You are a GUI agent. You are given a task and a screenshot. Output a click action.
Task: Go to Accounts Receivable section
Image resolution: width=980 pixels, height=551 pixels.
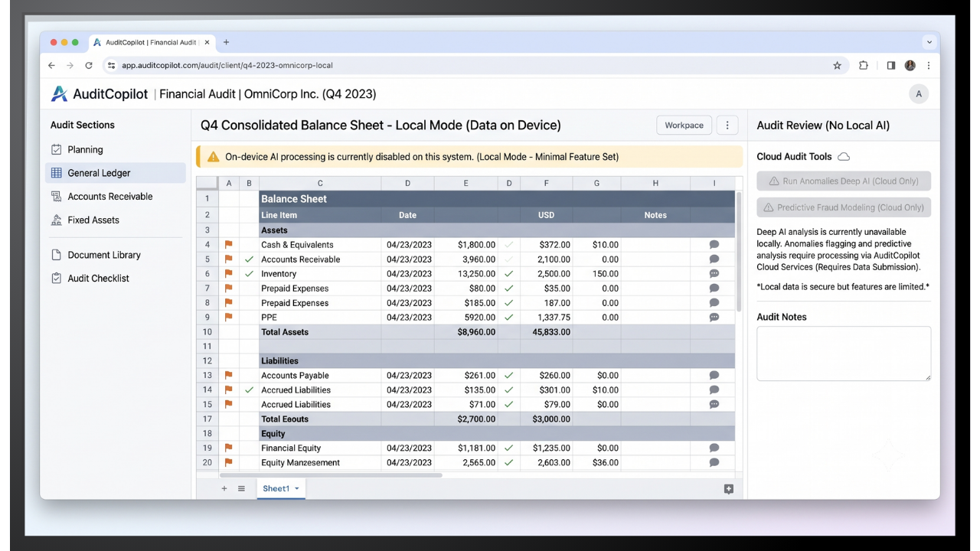click(x=116, y=197)
